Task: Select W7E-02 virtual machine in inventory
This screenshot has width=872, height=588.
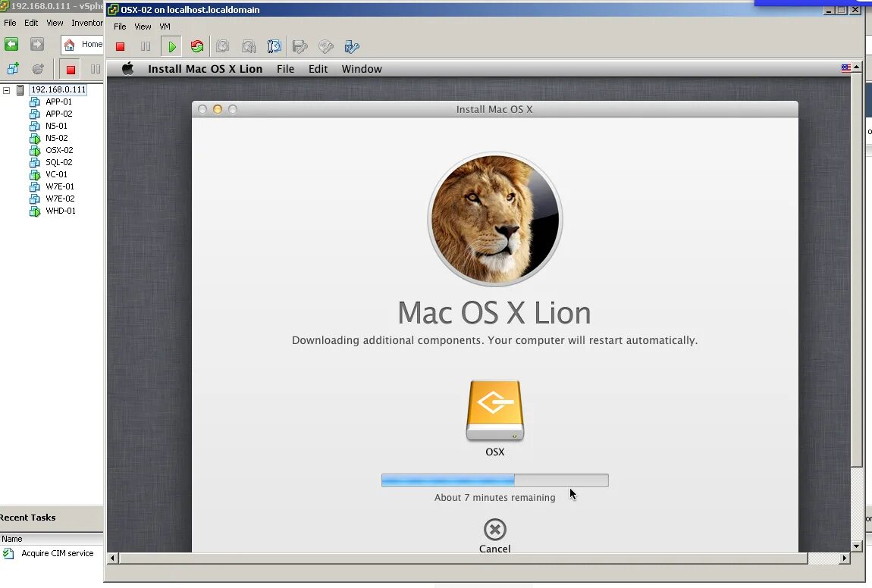Action: [x=60, y=199]
